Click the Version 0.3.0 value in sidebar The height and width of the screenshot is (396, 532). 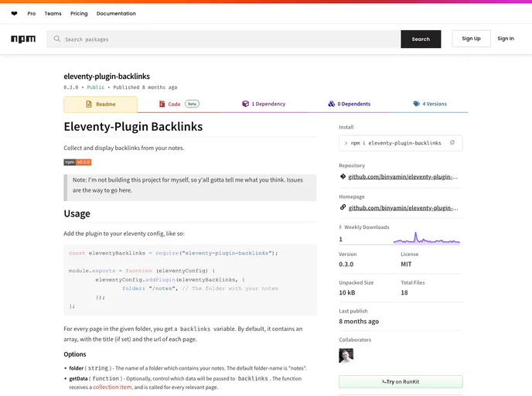coord(346,264)
